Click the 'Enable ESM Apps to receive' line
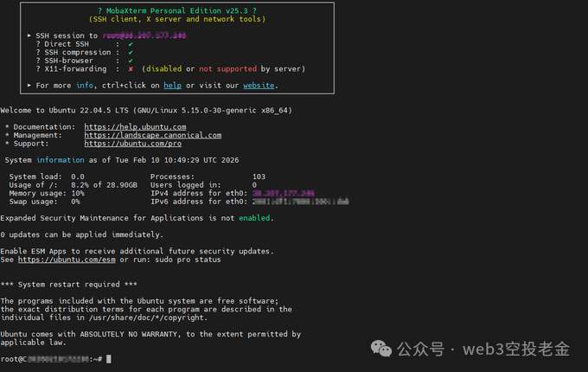 point(137,251)
